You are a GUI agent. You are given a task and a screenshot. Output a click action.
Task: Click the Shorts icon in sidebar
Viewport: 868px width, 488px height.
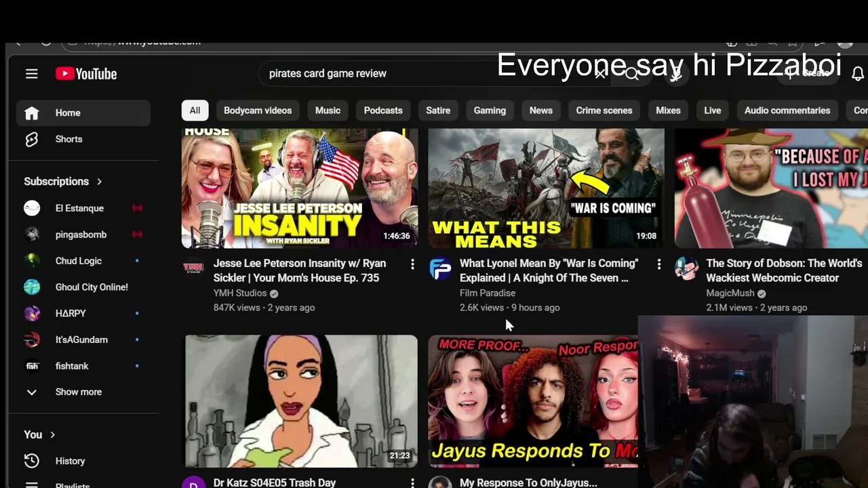[32, 139]
